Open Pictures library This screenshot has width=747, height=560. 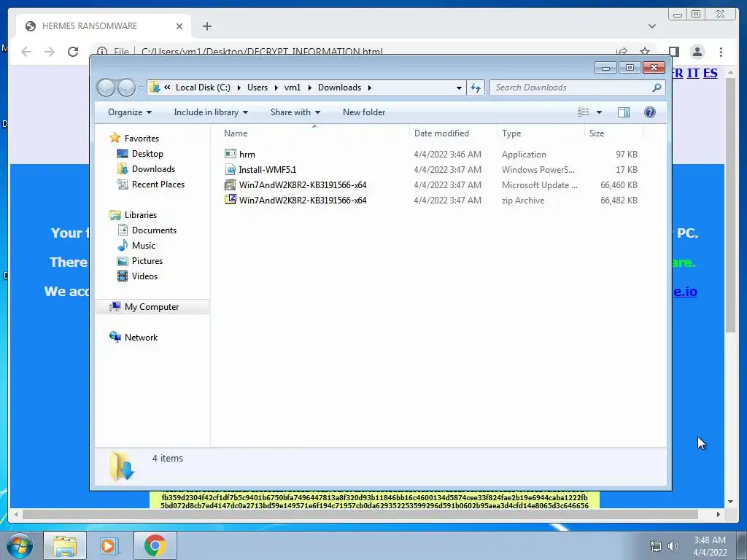[x=147, y=261]
